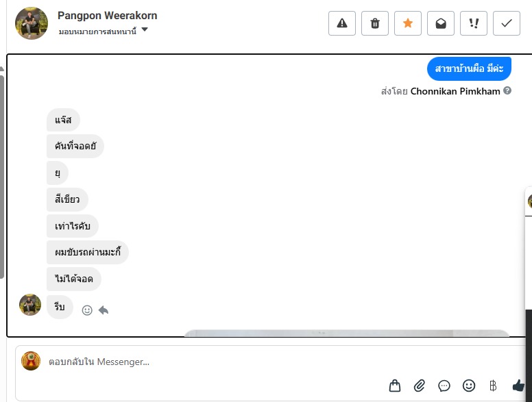Flag conversation as priority with exclamation icon
532x402 pixels.
click(473, 23)
